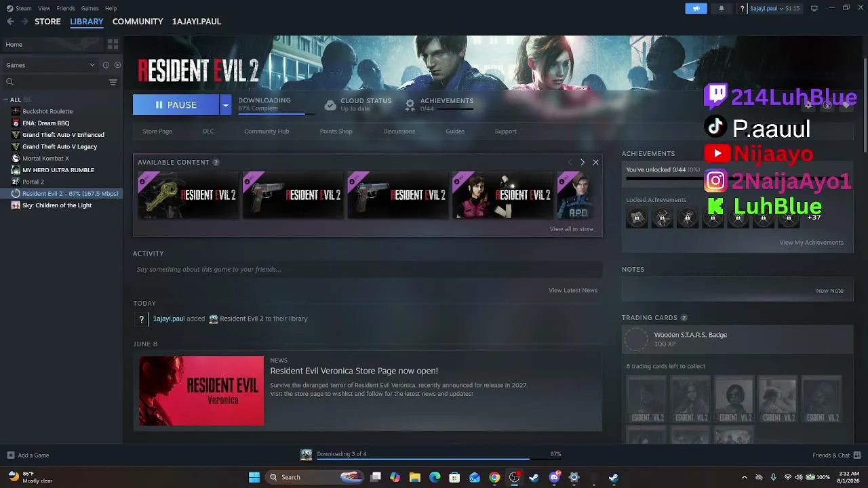Open the notifications bell

(721, 8)
